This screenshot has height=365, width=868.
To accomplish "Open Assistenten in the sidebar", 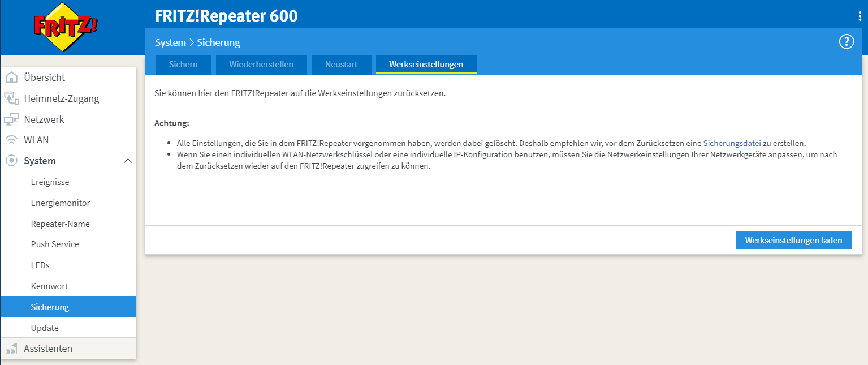I will click(x=68, y=349).
